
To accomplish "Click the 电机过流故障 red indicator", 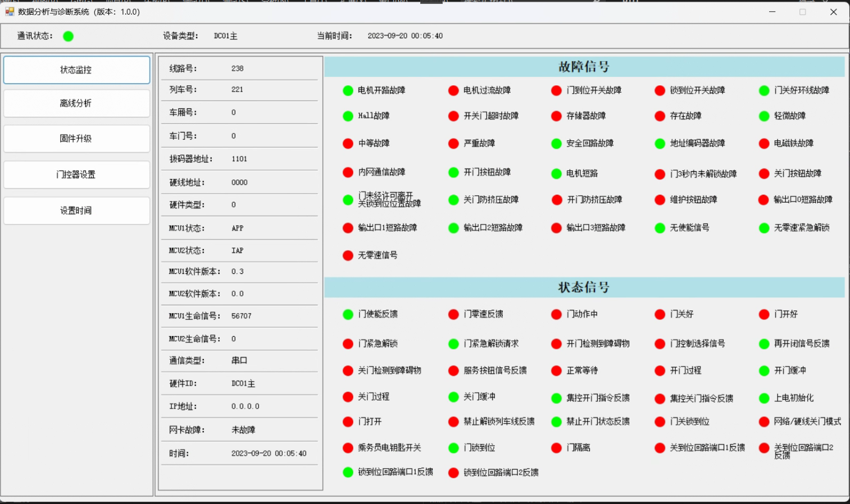I will click(x=453, y=90).
